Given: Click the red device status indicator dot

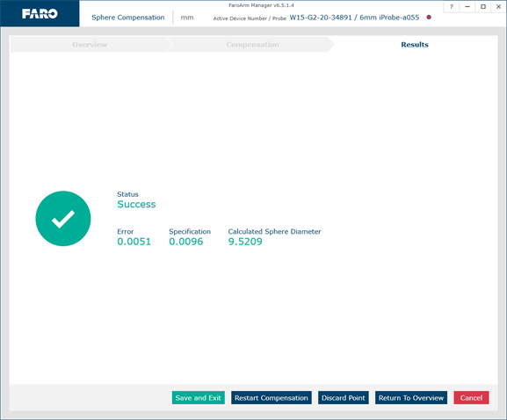Looking at the screenshot, I should (x=429, y=18).
